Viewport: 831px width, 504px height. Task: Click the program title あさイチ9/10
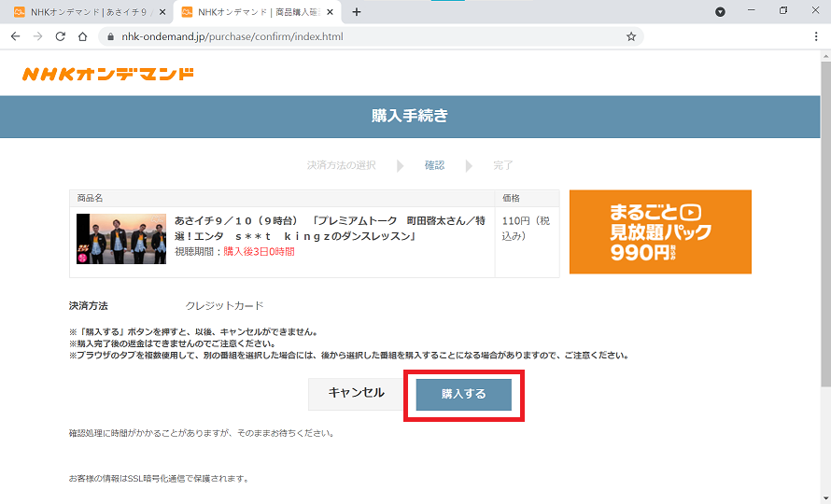(330, 229)
